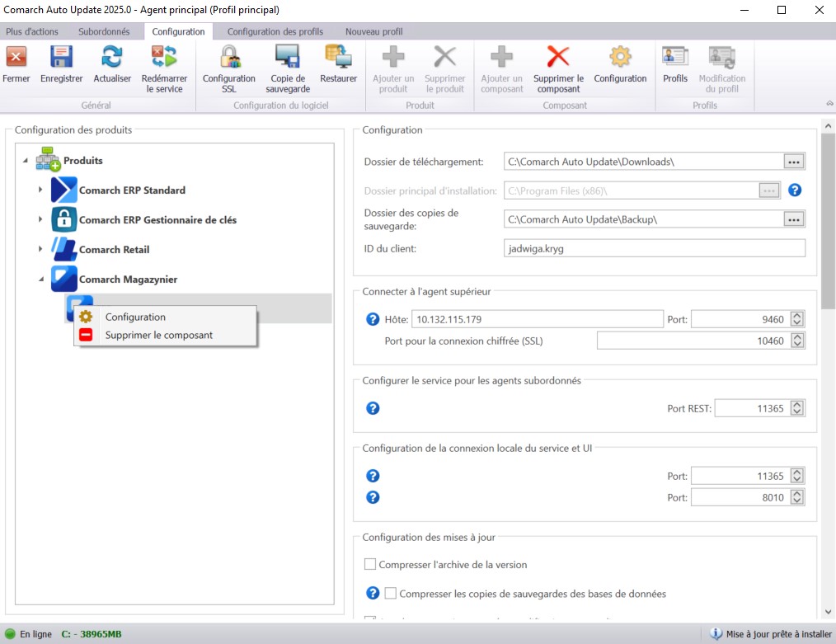Click the Fermer ribbon icon
This screenshot has height=644, width=836.
click(16, 57)
